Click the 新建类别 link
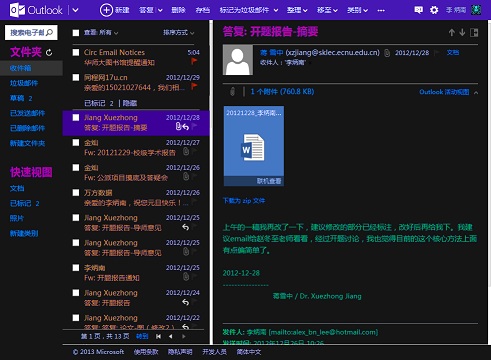491x360 pixels. click(x=24, y=233)
